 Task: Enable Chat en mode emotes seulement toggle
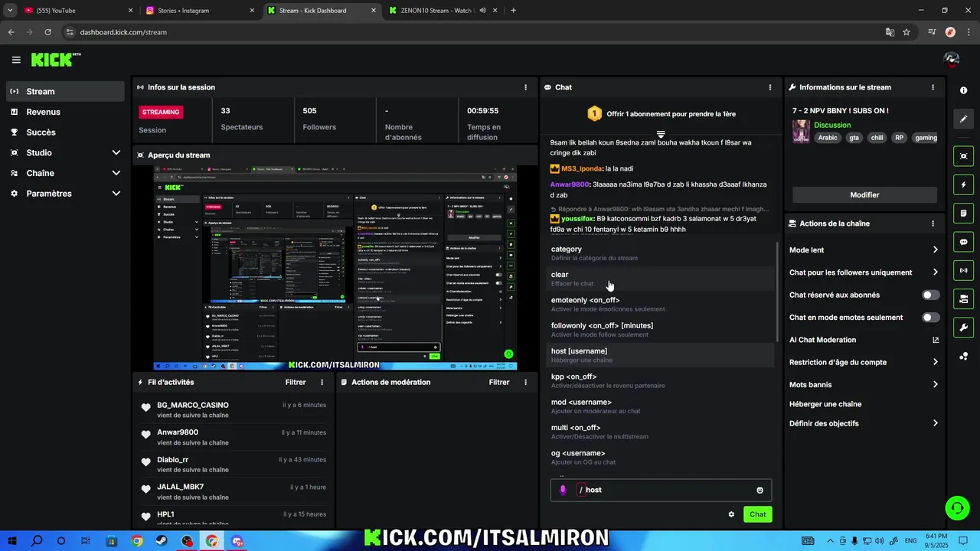[930, 317]
